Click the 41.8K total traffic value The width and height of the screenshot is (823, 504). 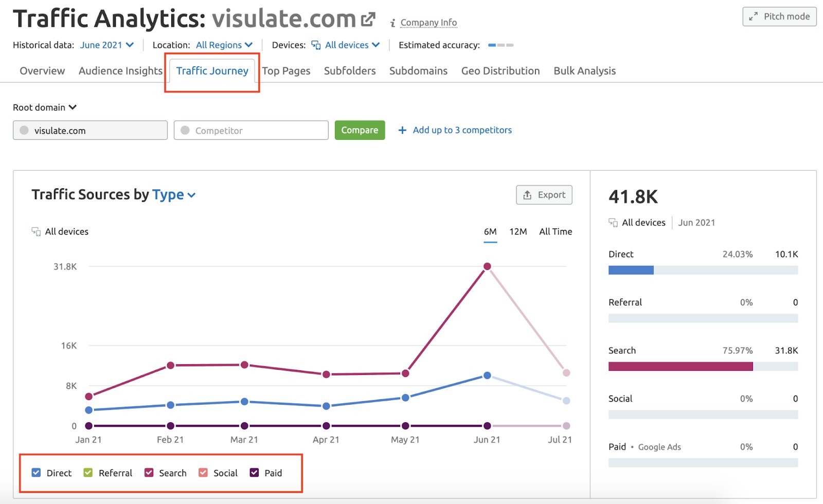coord(633,196)
